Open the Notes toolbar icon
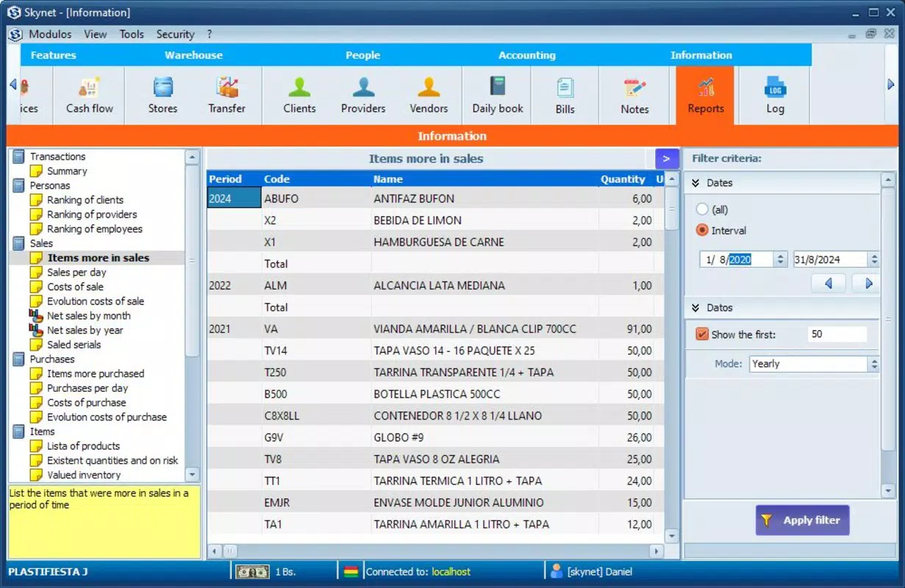Image resolution: width=905 pixels, height=588 pixels. (634, 96)
